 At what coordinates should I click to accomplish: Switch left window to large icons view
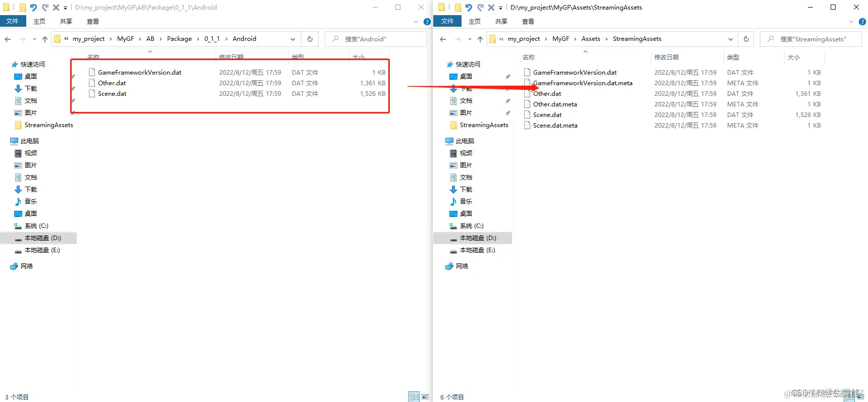click(x=425, y=397)
